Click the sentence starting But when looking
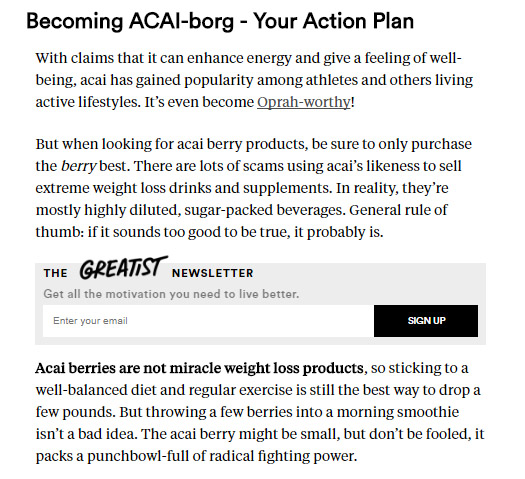The image size is (525, 479). (x=253, y=155)
